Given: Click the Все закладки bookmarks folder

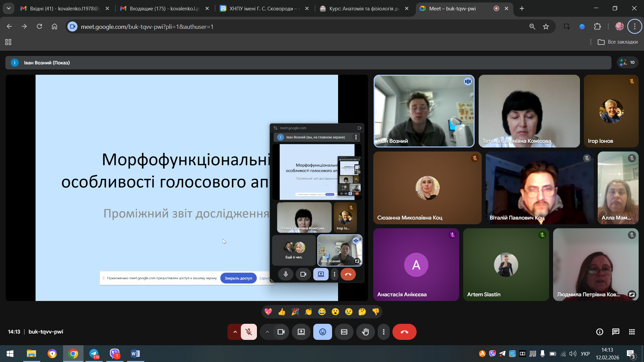Looking at the screenshot, I should click(618, 42).
